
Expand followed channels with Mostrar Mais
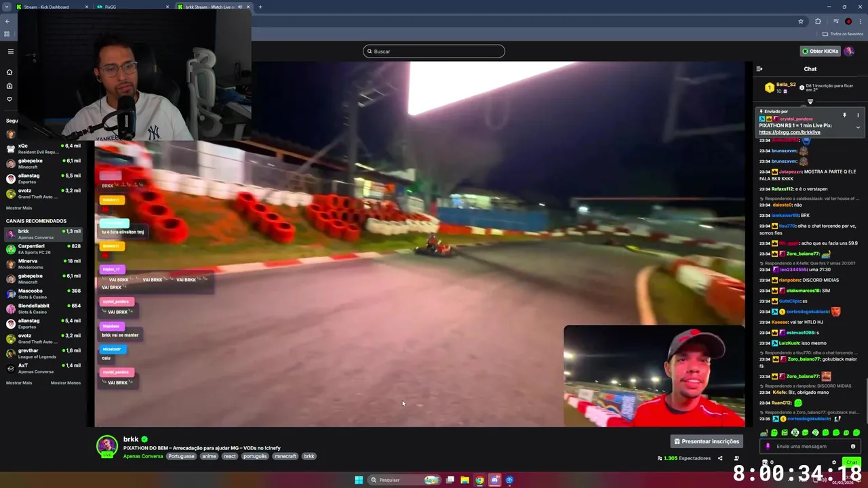[19, 208]
